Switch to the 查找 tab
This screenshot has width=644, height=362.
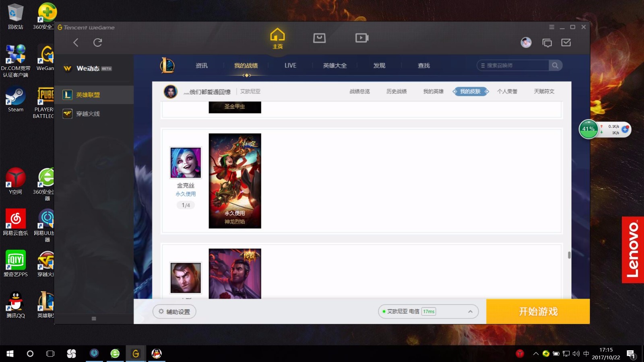424,66
